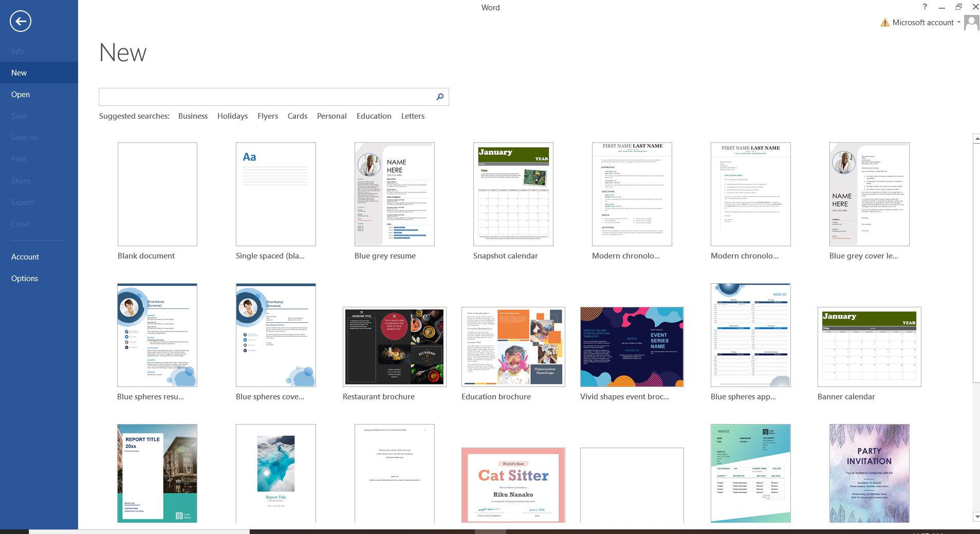This screenshot has height=534, width=980.
Task: Search suggested category Business
Action: pyautogui.click(x=193, y=116)
